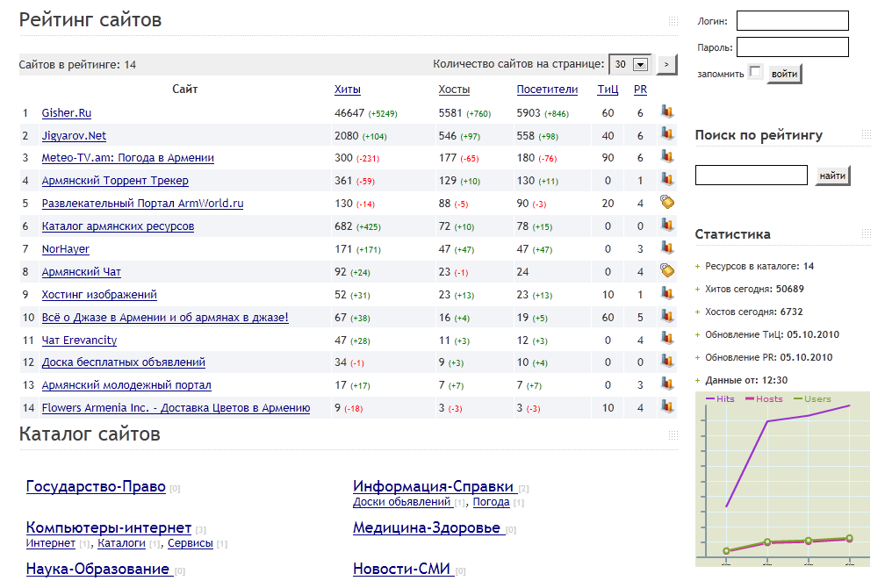
Task: Click statistics icon in Jigyarov.Net row
Action: tap(667, 134)
